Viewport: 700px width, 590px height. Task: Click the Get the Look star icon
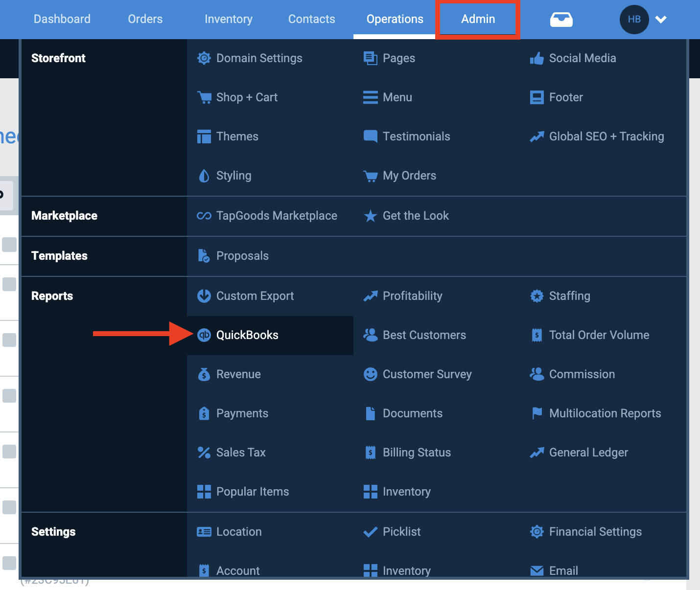click(371, 216)
